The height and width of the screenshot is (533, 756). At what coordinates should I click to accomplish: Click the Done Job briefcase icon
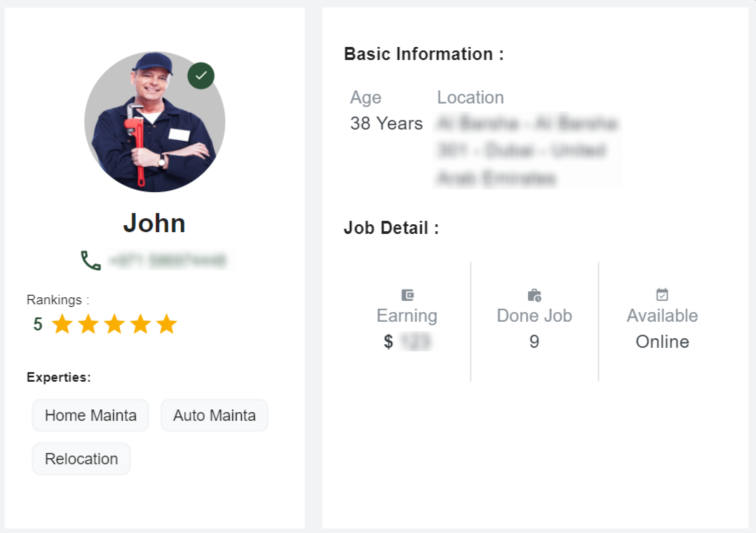(534, 295)
